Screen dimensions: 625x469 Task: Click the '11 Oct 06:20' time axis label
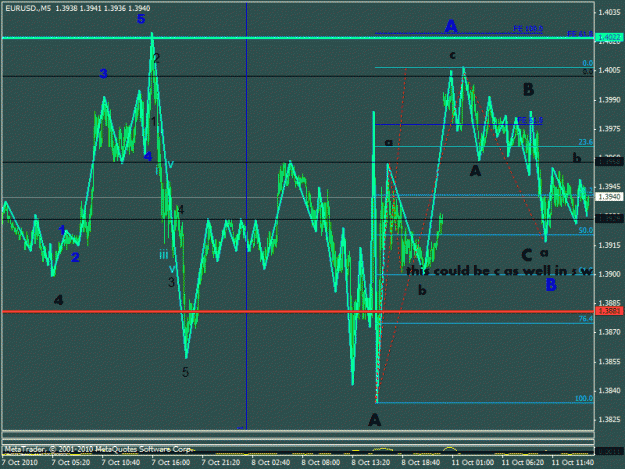[x=523, y=462]
